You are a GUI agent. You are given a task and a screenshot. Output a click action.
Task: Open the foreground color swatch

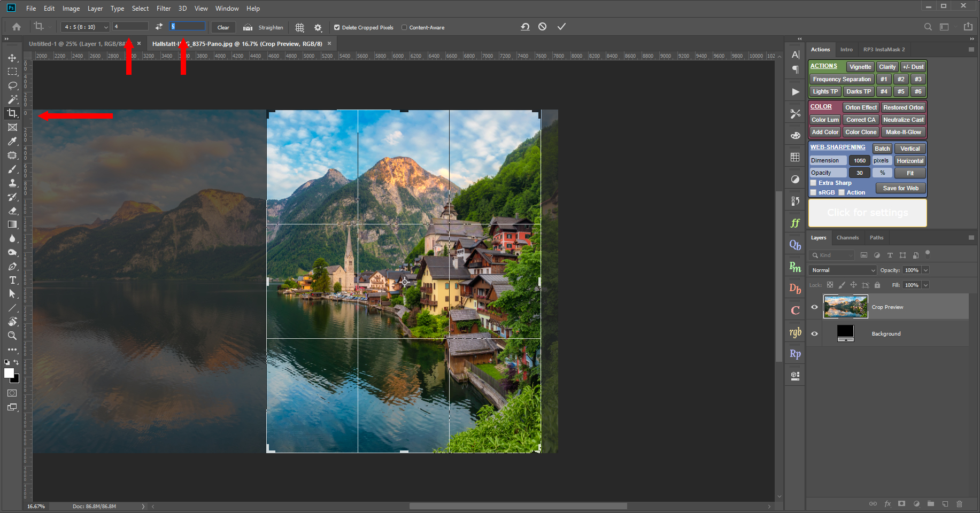click(x=9, y=374)
